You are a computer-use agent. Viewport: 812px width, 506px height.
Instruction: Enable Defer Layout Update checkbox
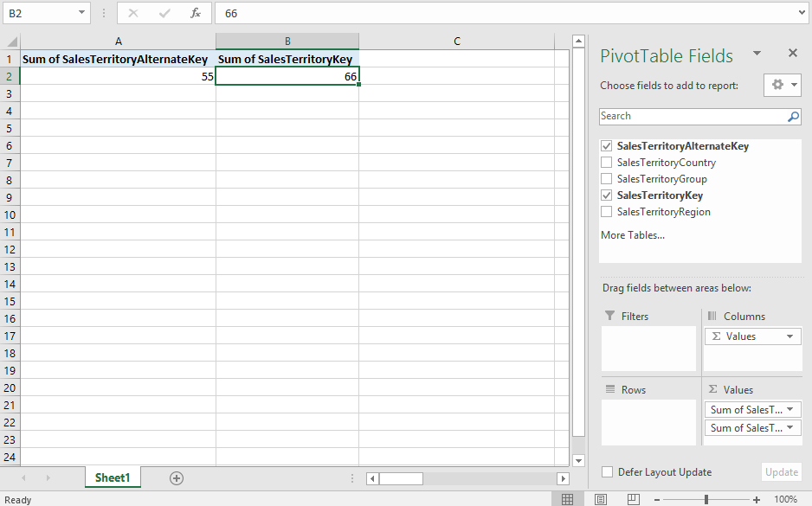608,472
